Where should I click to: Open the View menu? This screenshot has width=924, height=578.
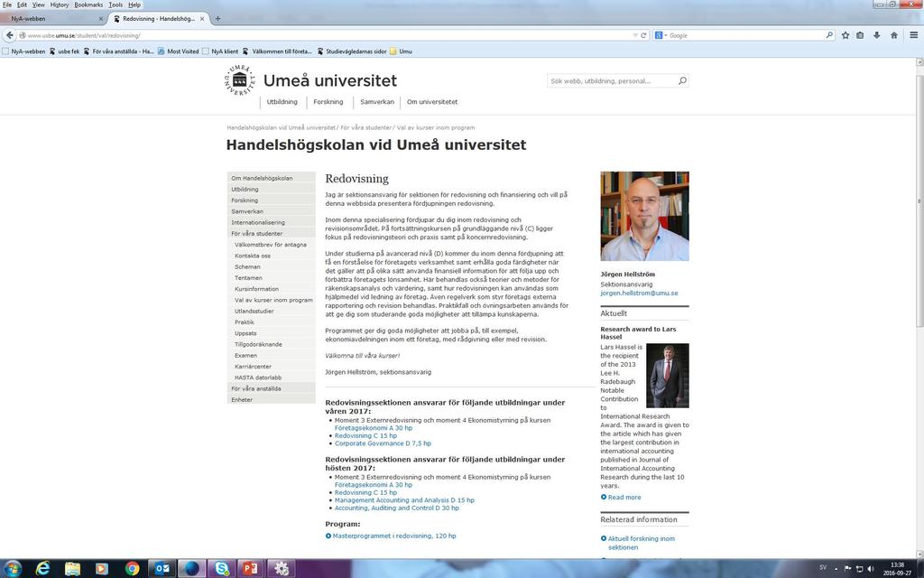pos(38,5)
